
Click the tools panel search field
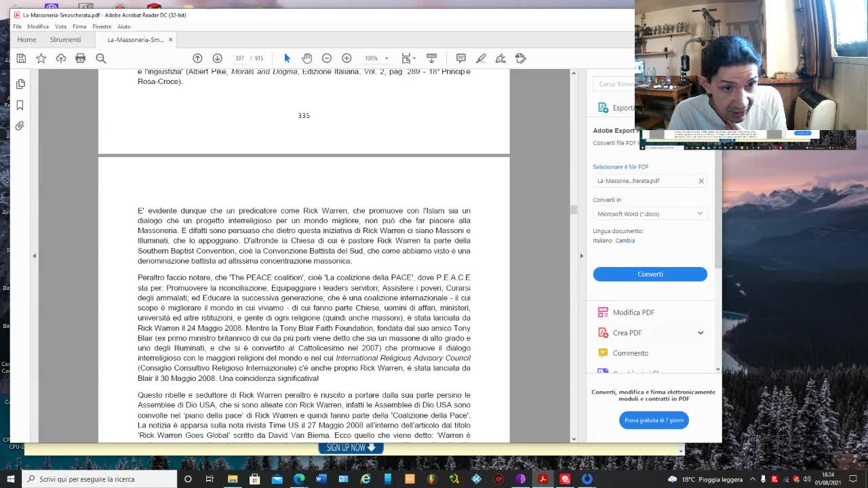pos(614,84)
